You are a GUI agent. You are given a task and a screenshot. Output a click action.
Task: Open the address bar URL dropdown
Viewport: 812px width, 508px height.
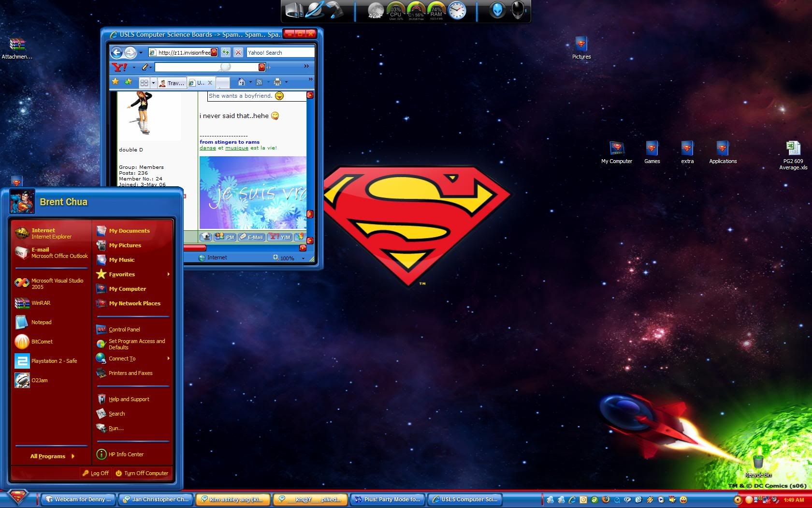[x=214, y=53]
